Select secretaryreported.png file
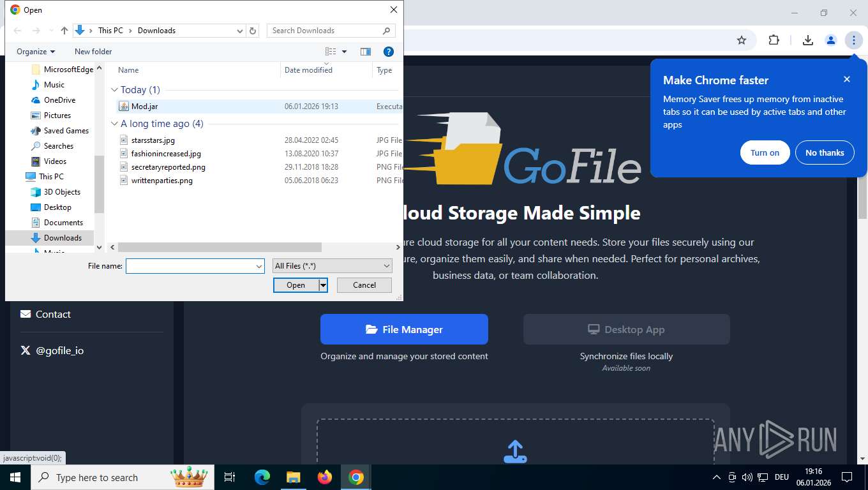The height and width of the screenshot is (490, 868). pyautogui.click(x=168, y=167)
